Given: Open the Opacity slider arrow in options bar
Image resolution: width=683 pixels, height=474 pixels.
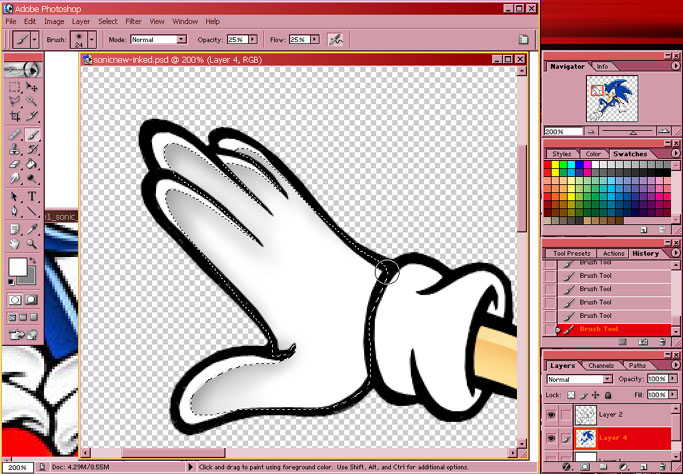Looking at the screenshot, I should coord(253,40).
